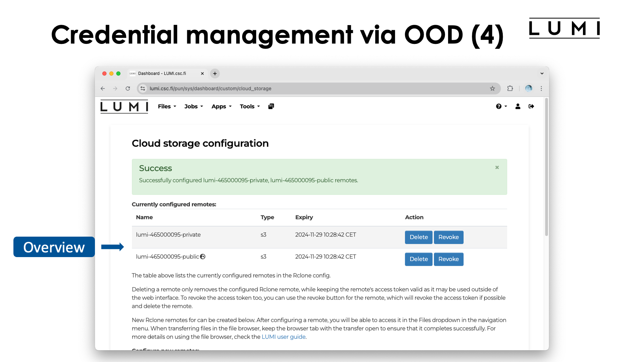This screenshot has height=362, width=644.
Task: Click the Name column header
Action: (x=144, y=217)
